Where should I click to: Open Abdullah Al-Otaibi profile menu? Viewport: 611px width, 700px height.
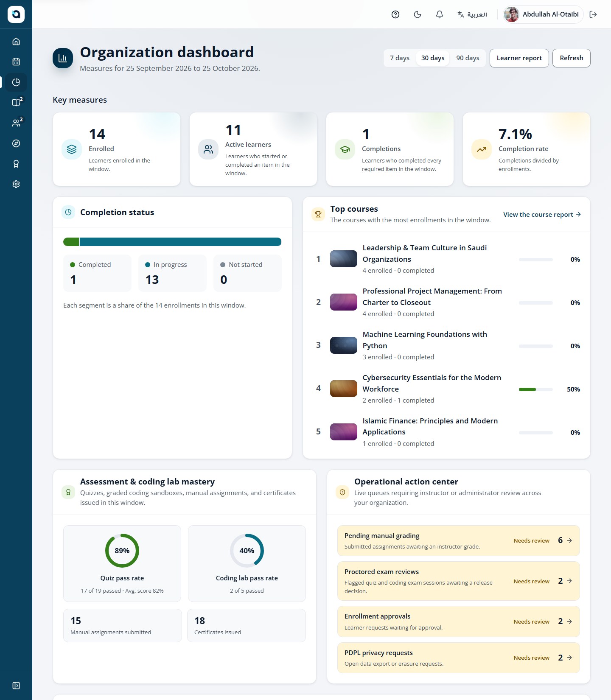pyautogui.click(x=543, y=14)
